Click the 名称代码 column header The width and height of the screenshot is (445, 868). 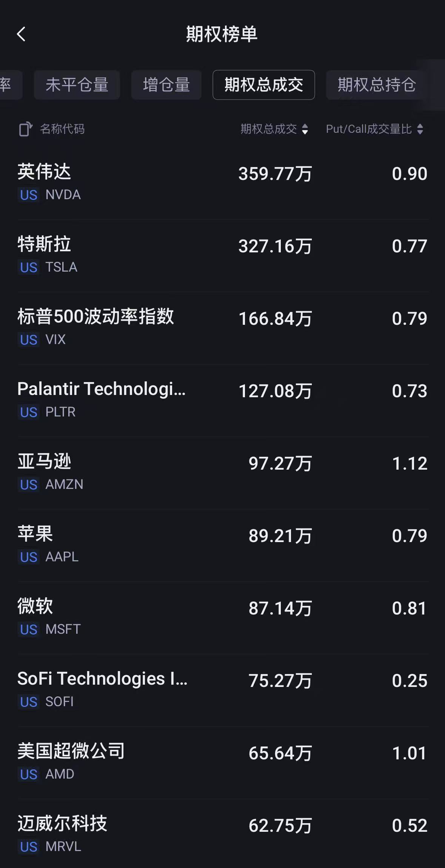coord(62,129)
